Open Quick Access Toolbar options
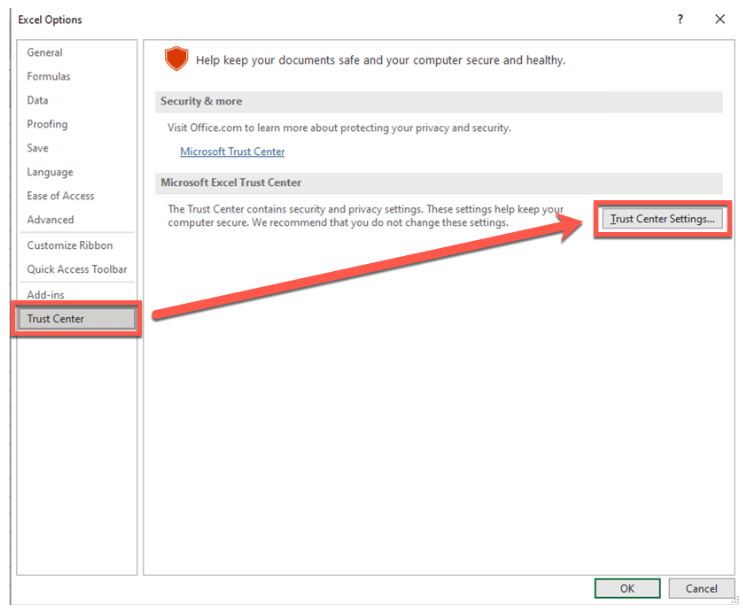 (x=77, y=269)
